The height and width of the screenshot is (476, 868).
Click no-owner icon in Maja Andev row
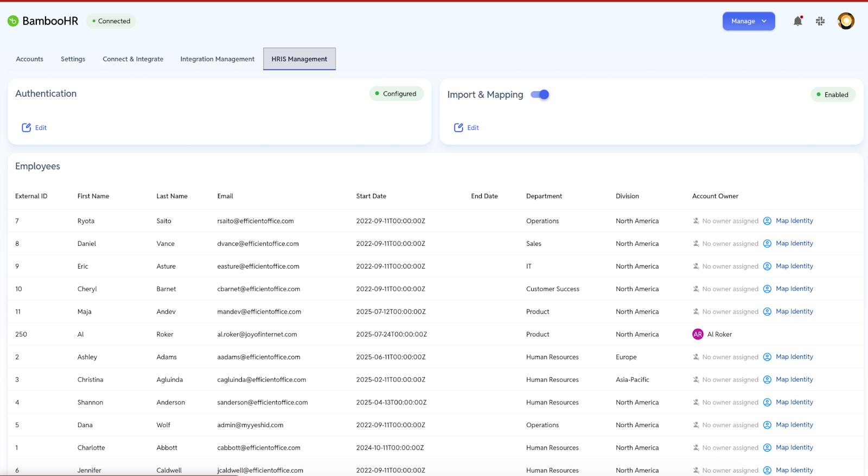click(x=696, y=312)
